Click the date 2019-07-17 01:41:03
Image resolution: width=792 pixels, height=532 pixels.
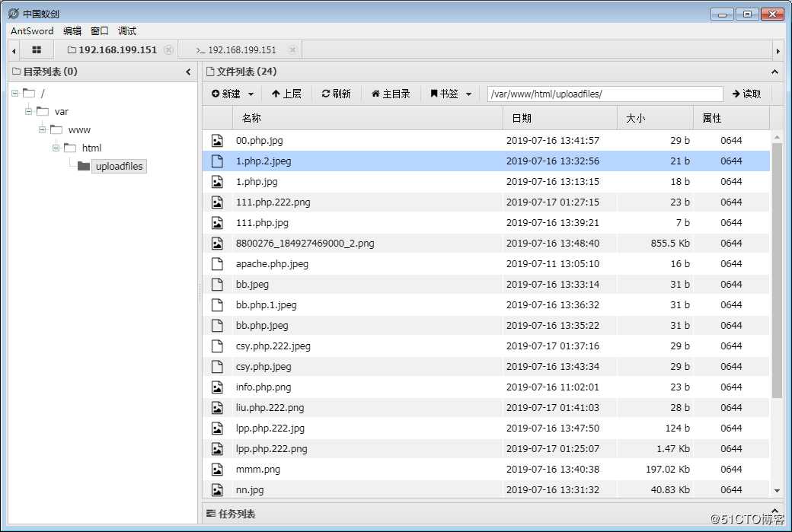[553, 408]
